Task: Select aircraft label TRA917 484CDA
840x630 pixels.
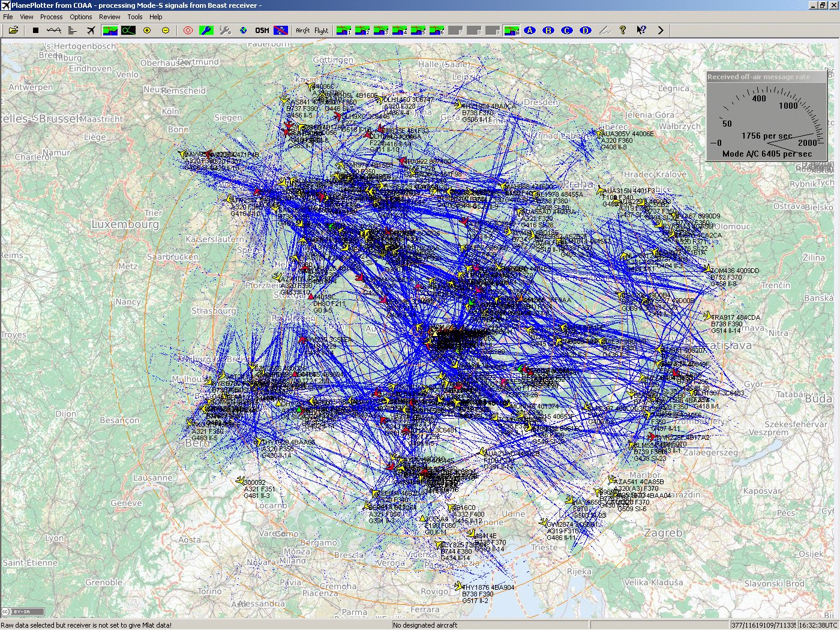Action: point(736,317)
